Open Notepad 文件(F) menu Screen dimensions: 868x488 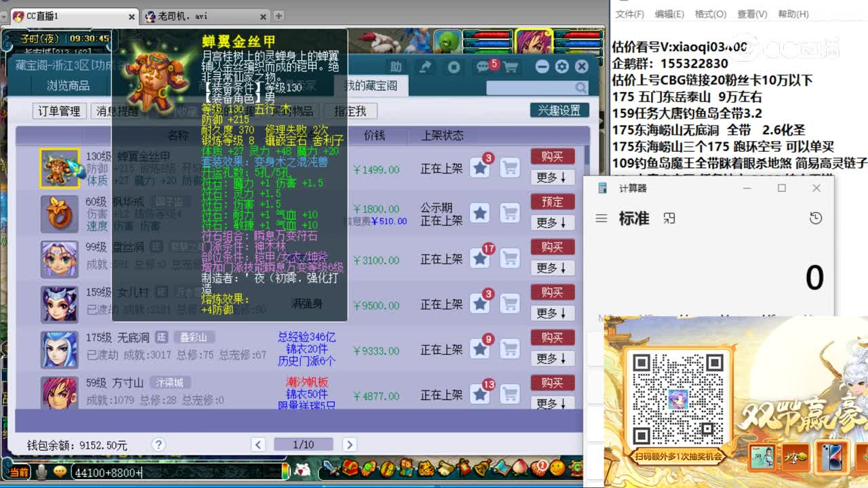[x=630, y=14]
